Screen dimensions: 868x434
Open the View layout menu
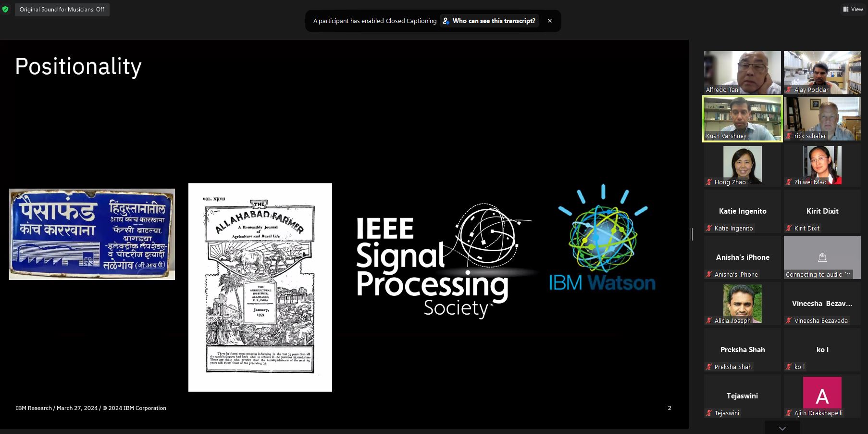point(853,9)
